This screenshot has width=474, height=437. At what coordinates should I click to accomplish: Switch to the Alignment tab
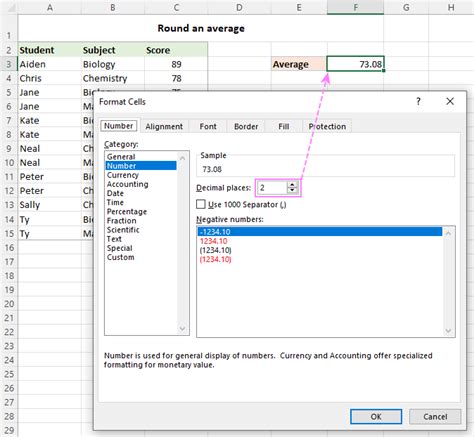click(164, 126)
